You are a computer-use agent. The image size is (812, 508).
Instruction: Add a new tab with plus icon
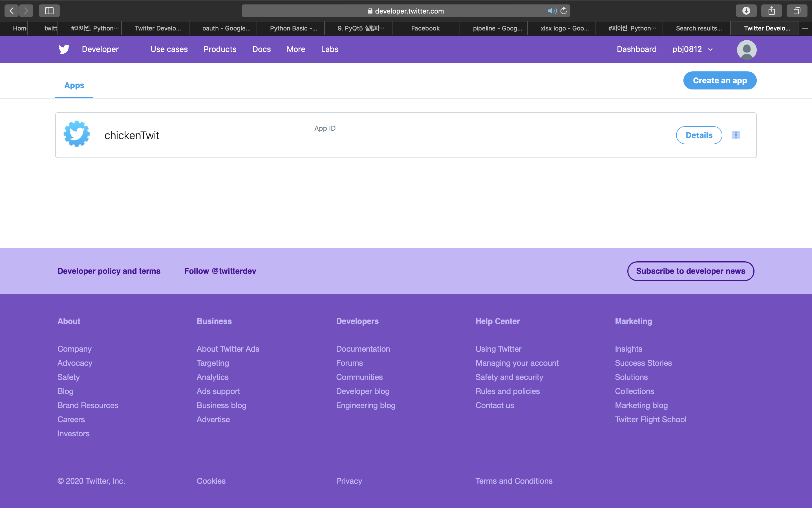pyautogui.click(x=805, y=29)
